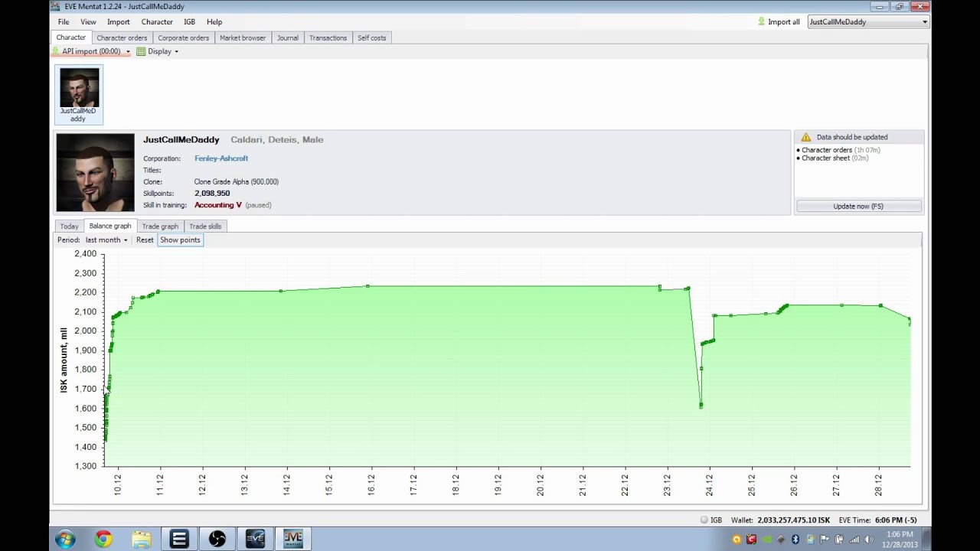
Task: Open the volume speaker tray icon
Action: [x=868, y=540]
